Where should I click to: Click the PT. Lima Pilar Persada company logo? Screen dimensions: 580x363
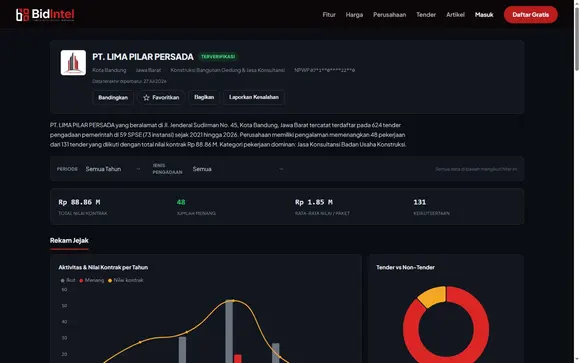pos(73,63)
